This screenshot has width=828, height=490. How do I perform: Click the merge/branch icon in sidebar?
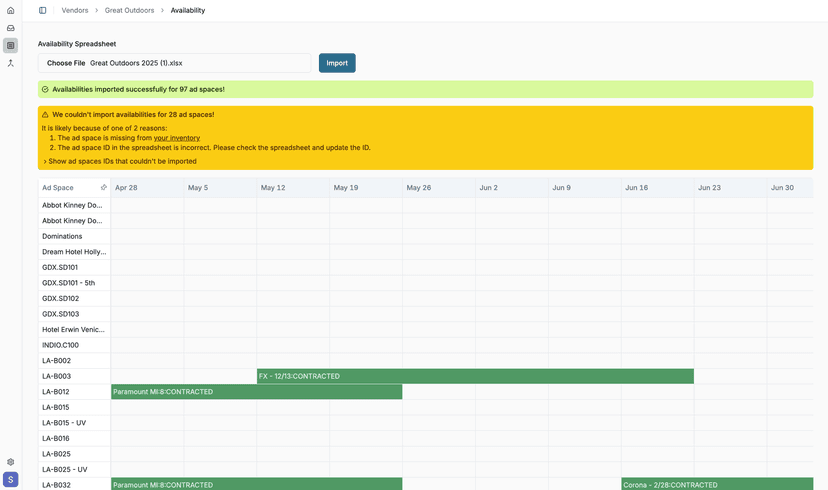[x=11, y=63]
